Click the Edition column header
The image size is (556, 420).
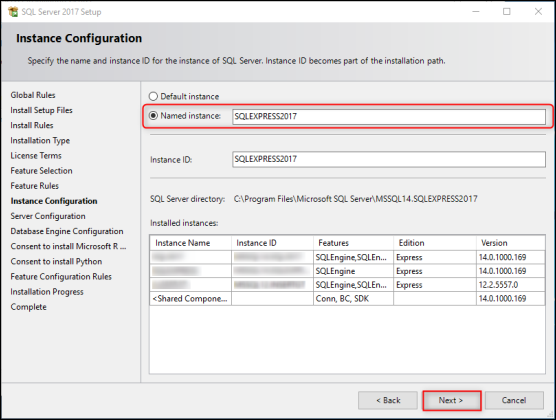click(435, 243)
